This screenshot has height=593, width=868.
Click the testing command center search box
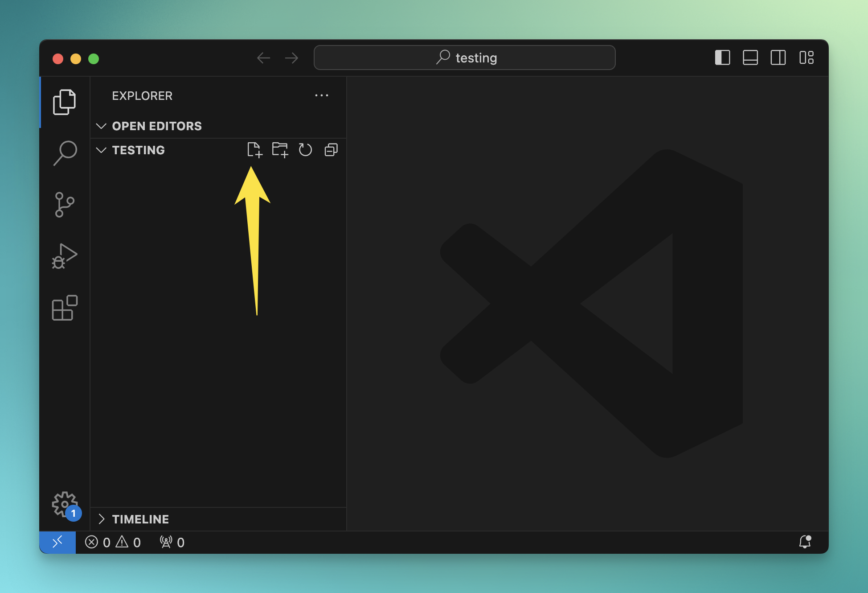[465, 58]
